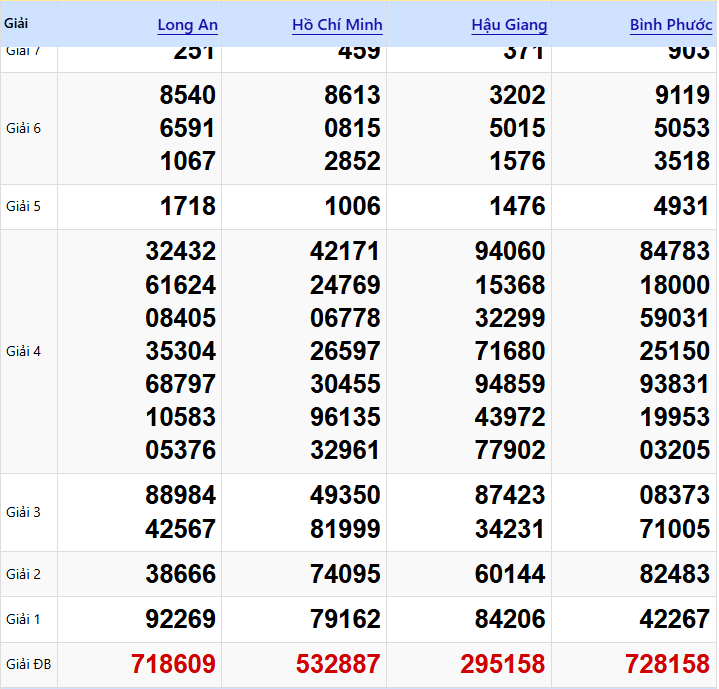
Task: Click the Giải ĐB row label
Action: (x=26, y=664)
